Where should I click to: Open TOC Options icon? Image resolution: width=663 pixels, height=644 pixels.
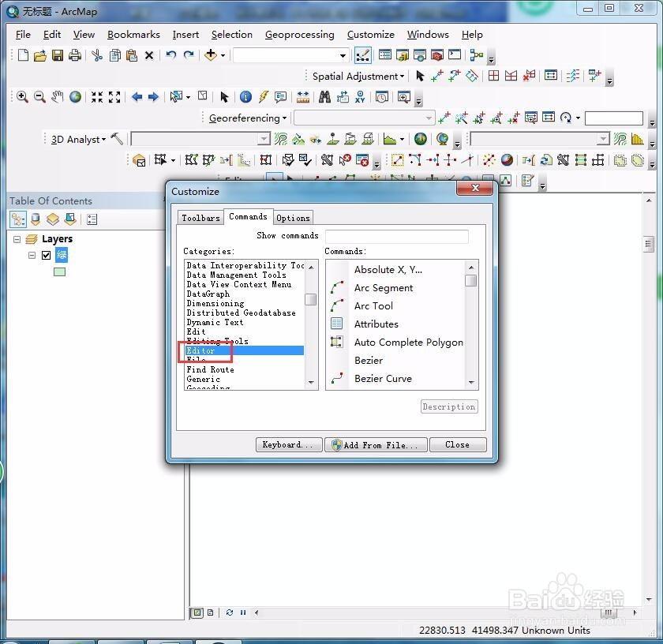click(x=92, y=219)
